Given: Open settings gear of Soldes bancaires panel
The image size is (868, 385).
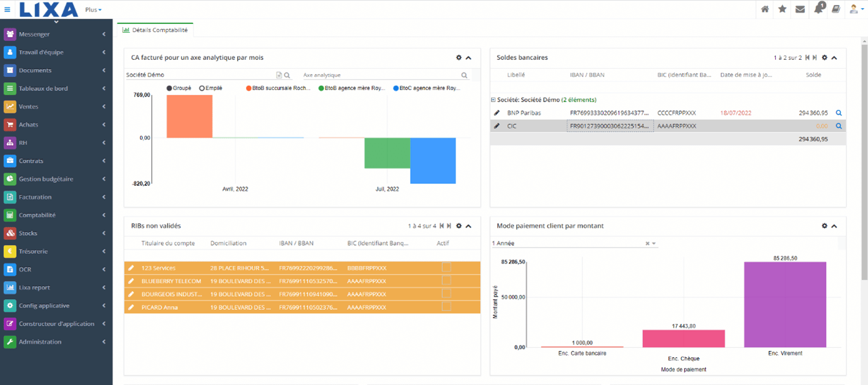Looking at the screenshot, I should click(824, 58).
